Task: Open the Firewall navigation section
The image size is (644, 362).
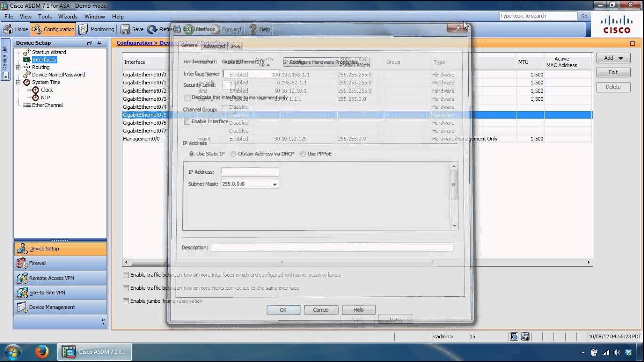Action: coord(60,263)
